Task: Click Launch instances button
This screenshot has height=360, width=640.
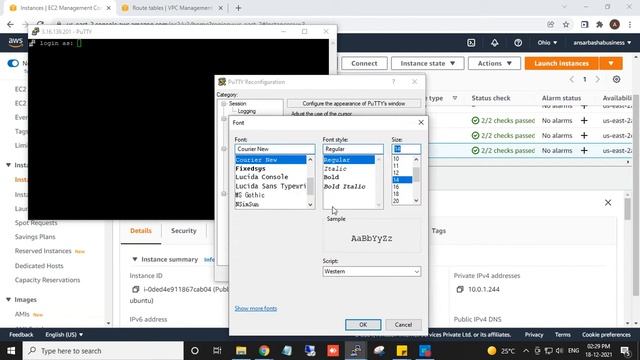Action: click(x=562, y=63)
